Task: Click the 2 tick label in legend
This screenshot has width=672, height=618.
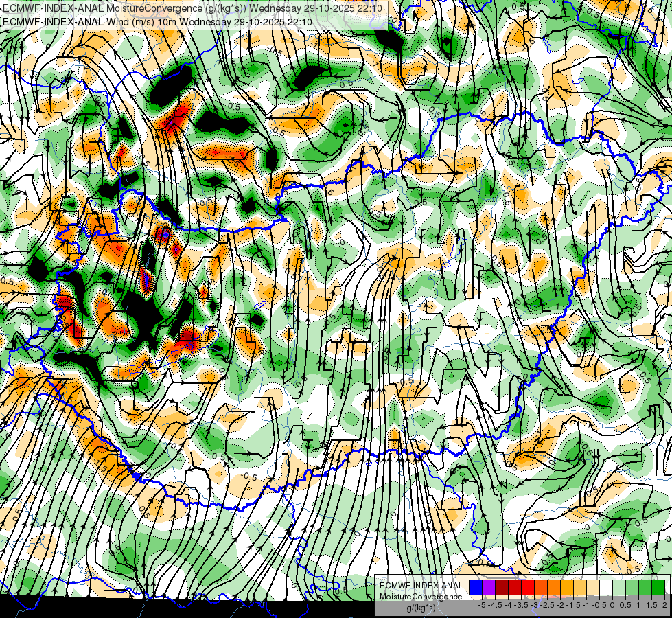Action: (x=664, y=605)
